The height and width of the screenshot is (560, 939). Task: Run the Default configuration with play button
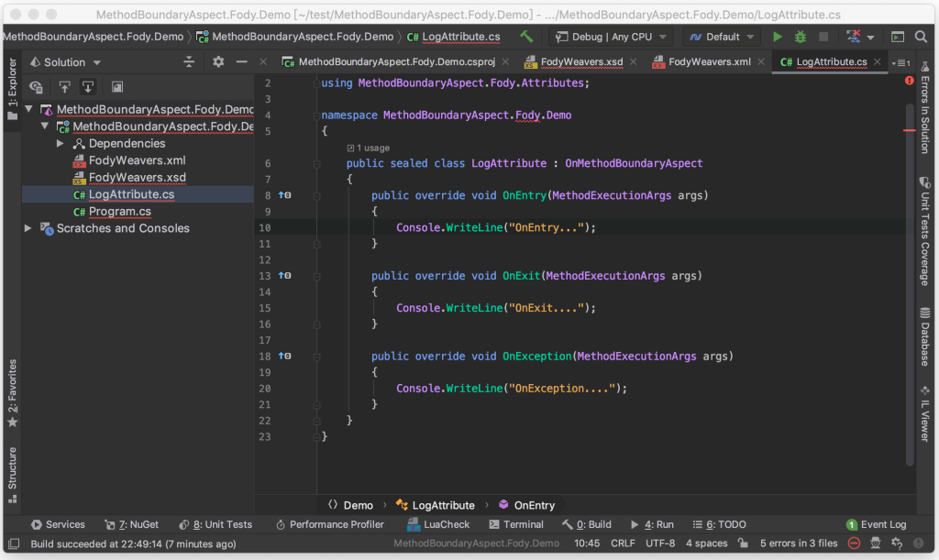click(x=777, y=37)
